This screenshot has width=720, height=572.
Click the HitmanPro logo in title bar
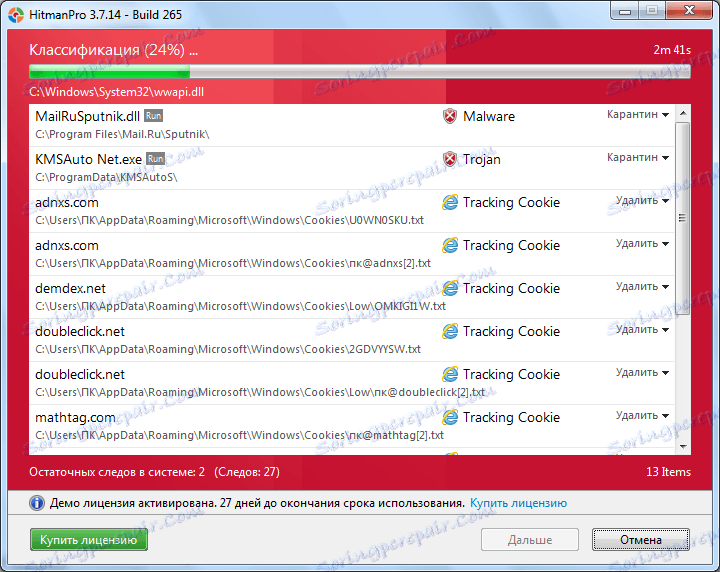point(16,15)
